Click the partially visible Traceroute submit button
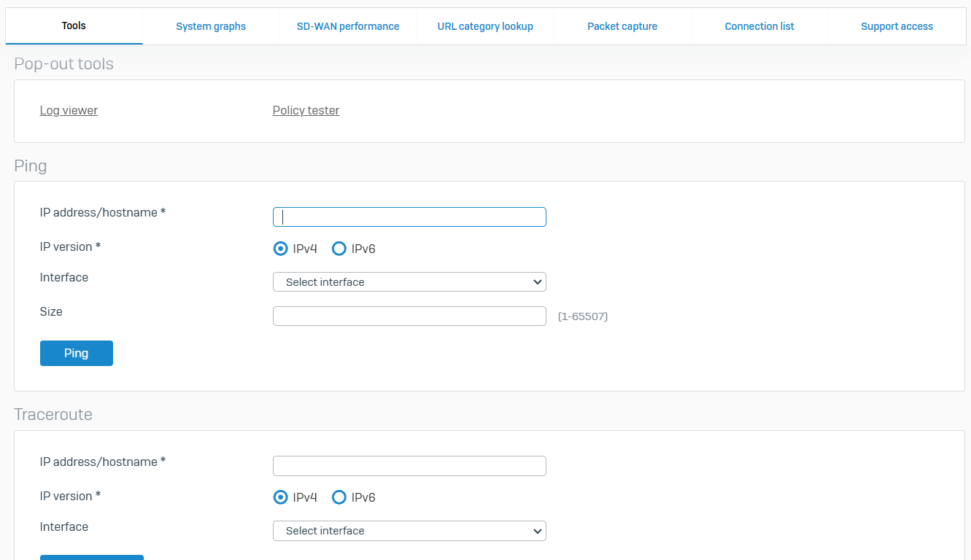971x560 pixels. pos(91,557)
